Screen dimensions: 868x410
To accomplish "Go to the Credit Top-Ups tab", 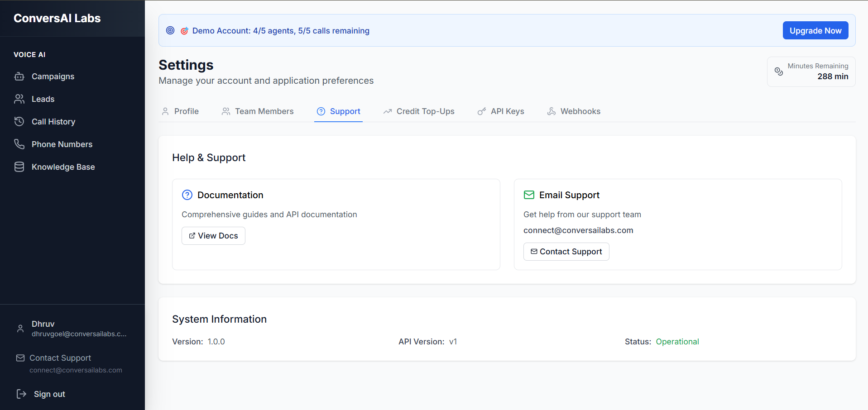I will pyautogui.click(x=419, y=111).
